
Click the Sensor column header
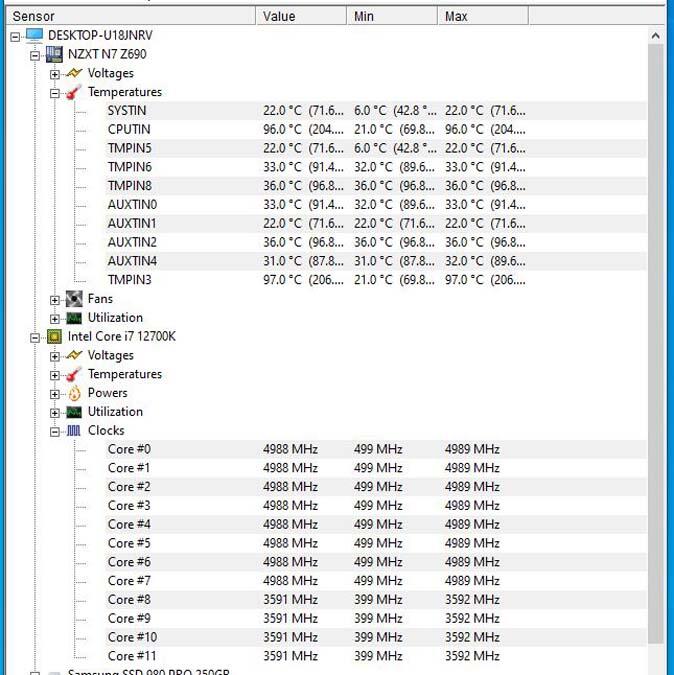[x=131, y=16]
